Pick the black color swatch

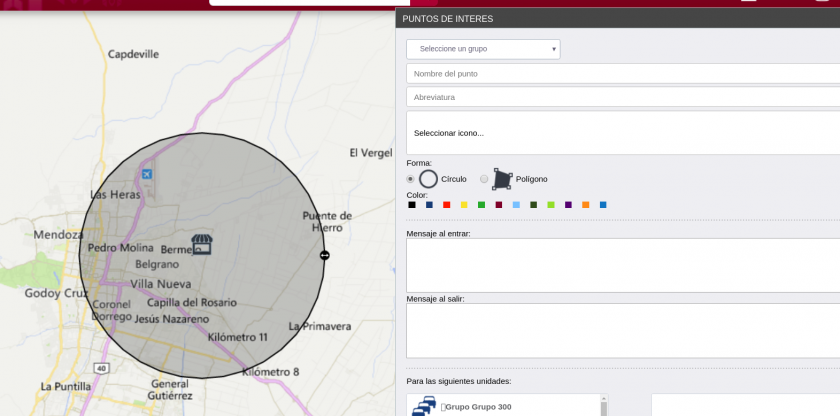[411, 205]
